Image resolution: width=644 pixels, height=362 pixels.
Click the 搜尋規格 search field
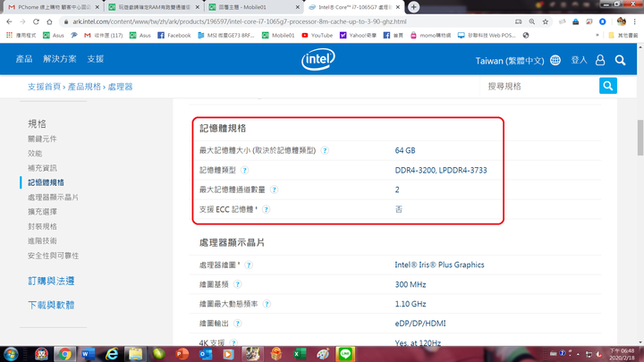pyautogui.click(x=539, y=86)
